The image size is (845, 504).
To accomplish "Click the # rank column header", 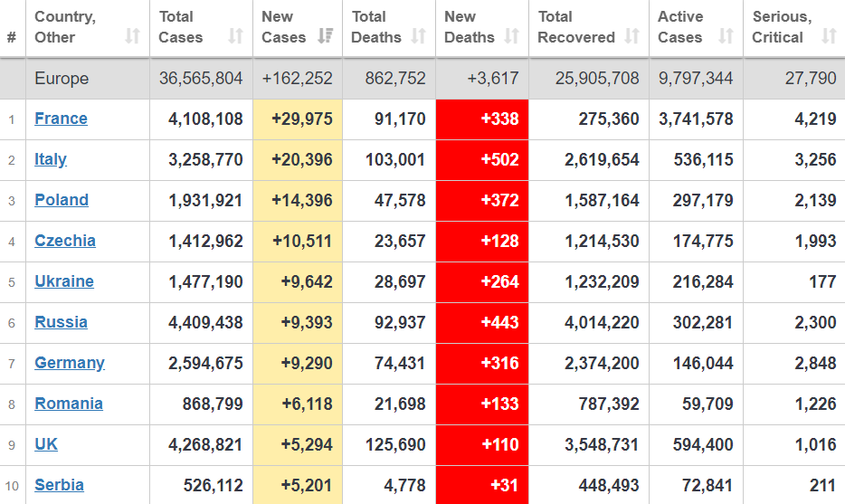I will pyautogui.click(x=12, y=37).
